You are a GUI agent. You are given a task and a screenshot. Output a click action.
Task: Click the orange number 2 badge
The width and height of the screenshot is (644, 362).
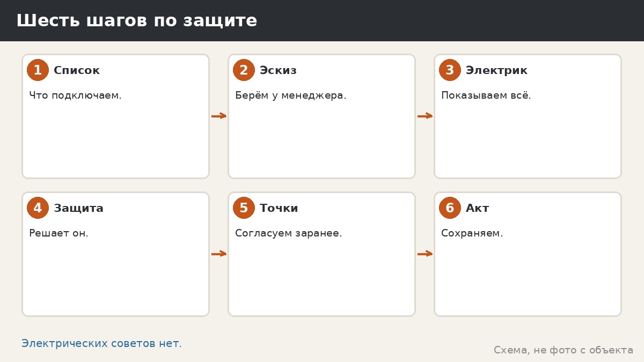click(244, 70)
